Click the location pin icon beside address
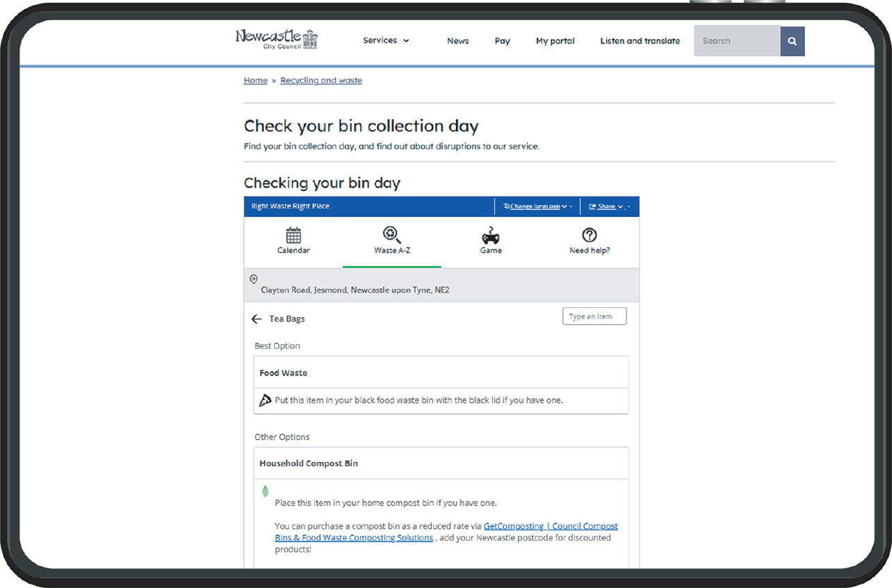892x588 pixels. (x=253, y=279)
